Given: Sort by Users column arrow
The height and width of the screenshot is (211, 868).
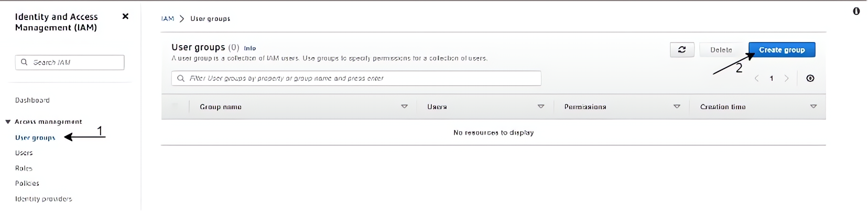Looking at the screenshot, I should click(541, 107).
